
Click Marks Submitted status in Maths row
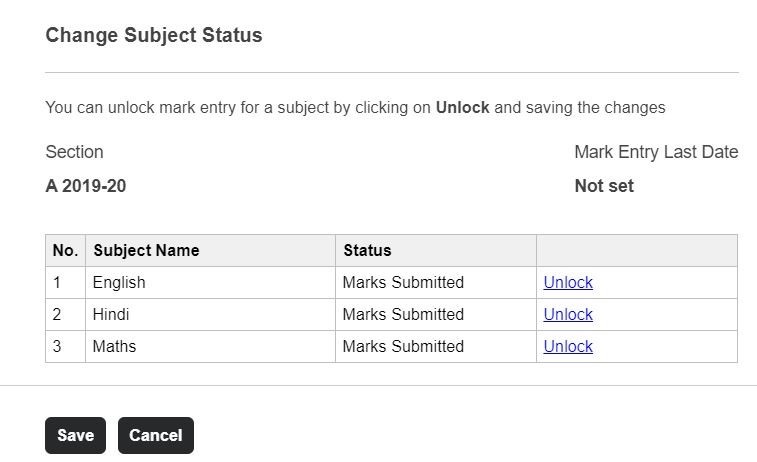pos(403,346)
